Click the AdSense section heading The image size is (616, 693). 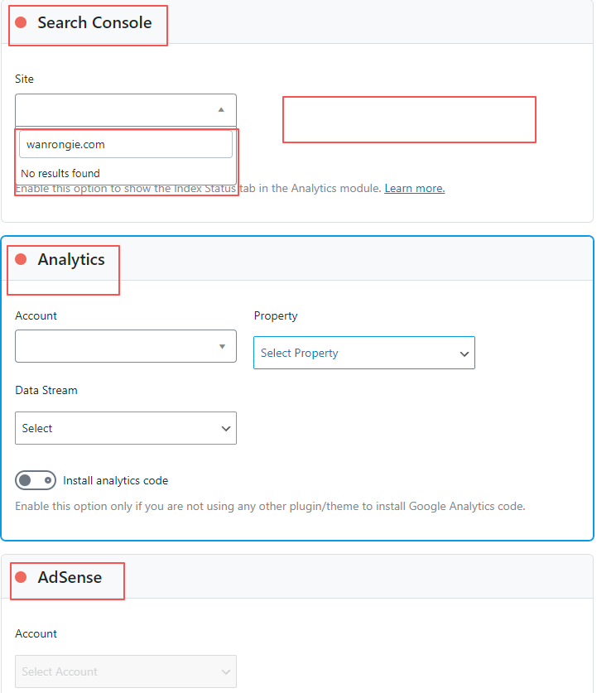coord(70,577)
